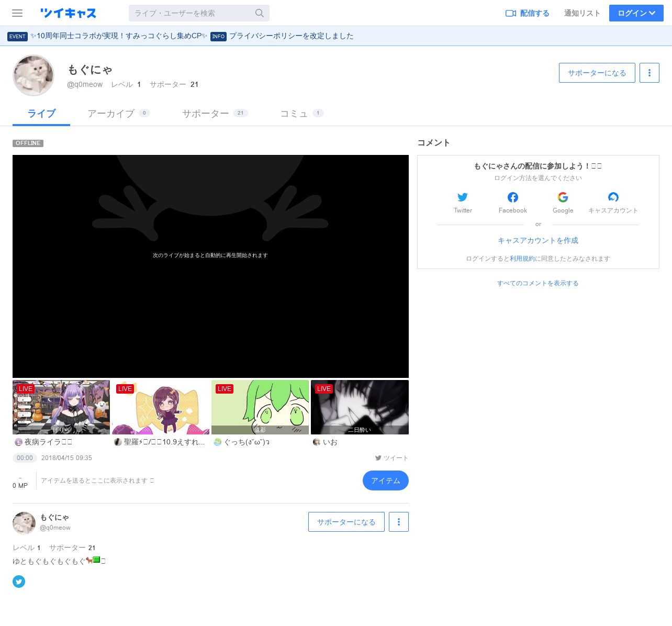Click the 2018/04/15 09:35 timestamp
672x626 pixels.
tap(66, 458)
